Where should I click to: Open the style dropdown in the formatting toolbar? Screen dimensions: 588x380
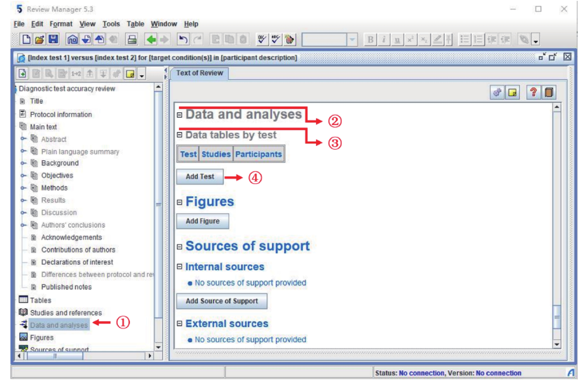352,39
